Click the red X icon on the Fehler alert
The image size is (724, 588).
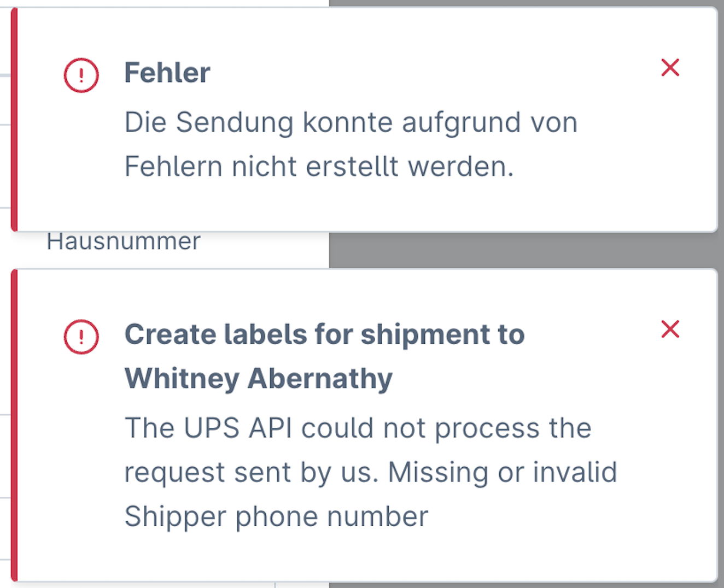pos(669,68)
